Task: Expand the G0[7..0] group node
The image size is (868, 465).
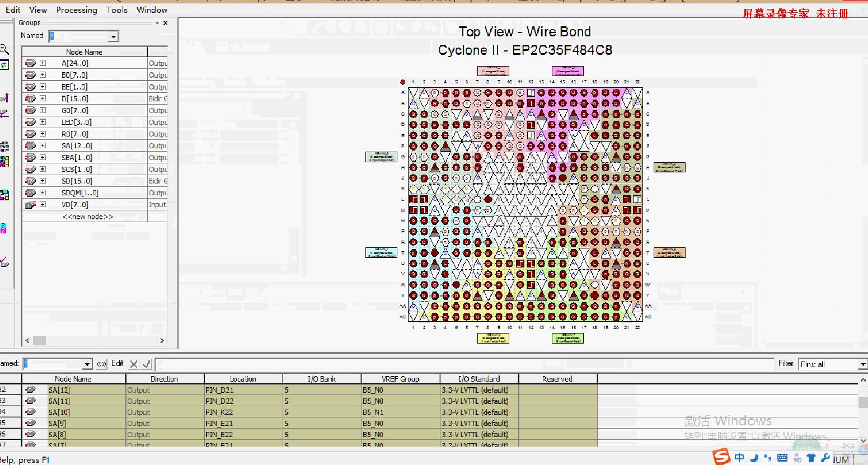Action: (x=43, y=110)
